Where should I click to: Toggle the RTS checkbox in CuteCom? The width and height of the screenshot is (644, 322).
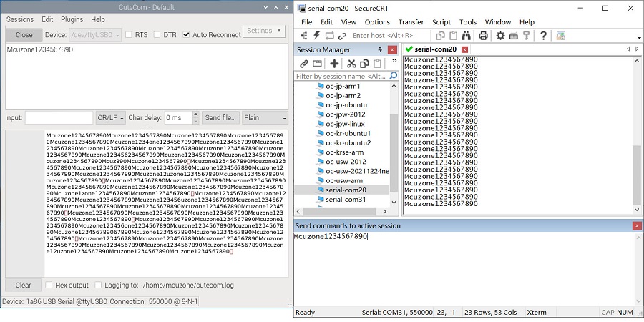129,35
